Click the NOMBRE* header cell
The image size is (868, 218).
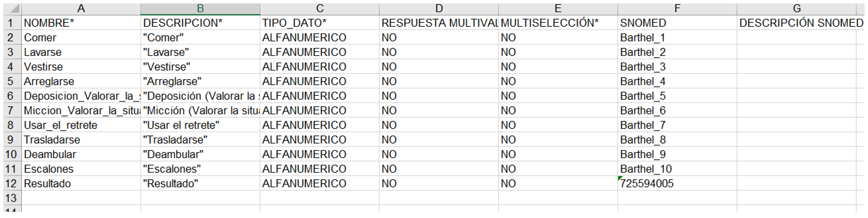(x=81, y=23)
